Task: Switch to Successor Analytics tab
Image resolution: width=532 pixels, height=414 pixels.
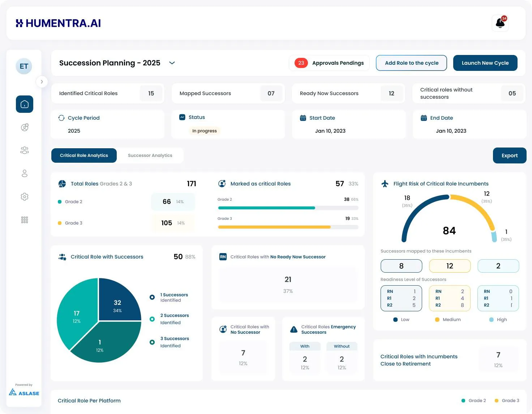Action: [x=150, y=155]
